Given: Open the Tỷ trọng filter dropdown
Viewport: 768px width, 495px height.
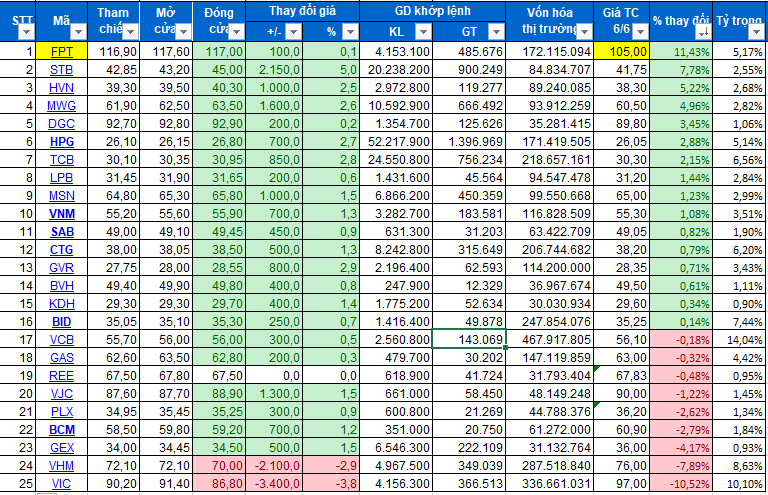Looking at the screenshot, I should pyautogui.click(x=756, y=32).
